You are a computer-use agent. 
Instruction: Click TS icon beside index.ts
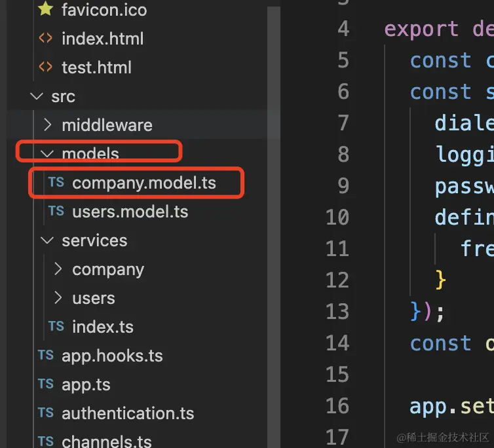tap(56, 326)
